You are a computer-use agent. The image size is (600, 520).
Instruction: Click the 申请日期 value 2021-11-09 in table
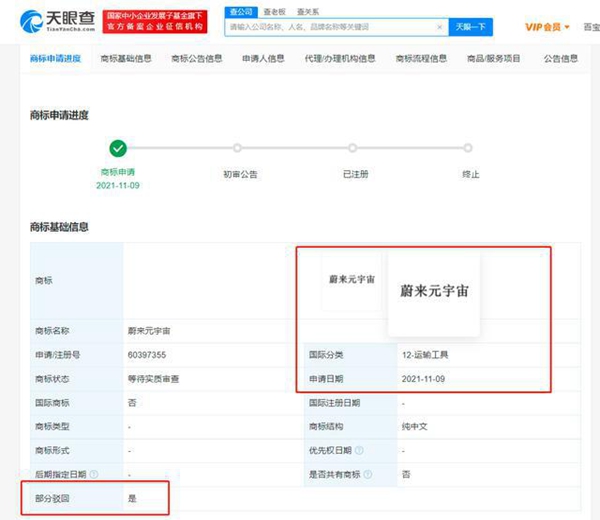[423, 379]
